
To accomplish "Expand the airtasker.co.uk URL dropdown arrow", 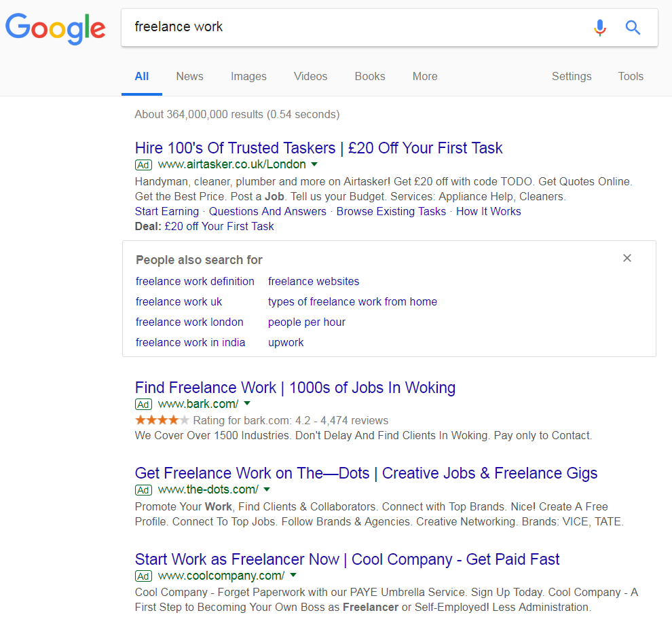I will coord(314,164).
